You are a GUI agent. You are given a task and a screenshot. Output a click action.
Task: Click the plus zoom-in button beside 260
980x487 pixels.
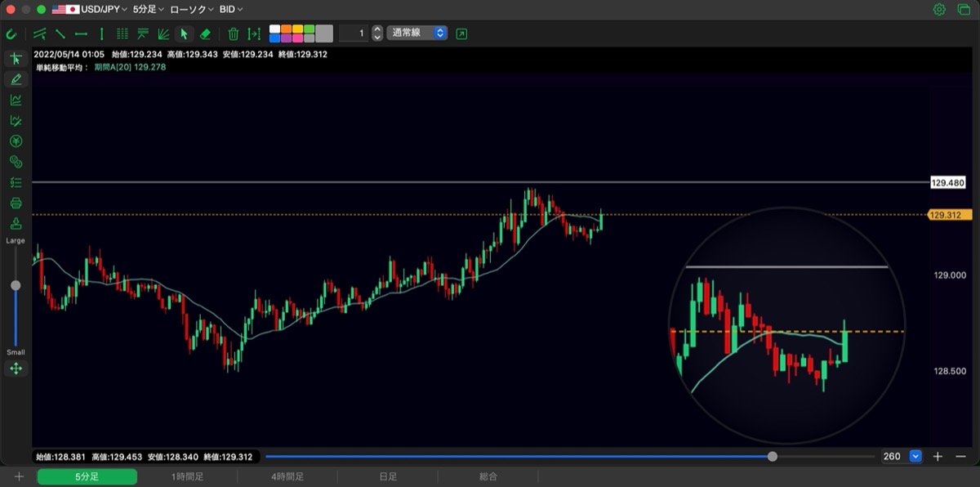(938, 456)
